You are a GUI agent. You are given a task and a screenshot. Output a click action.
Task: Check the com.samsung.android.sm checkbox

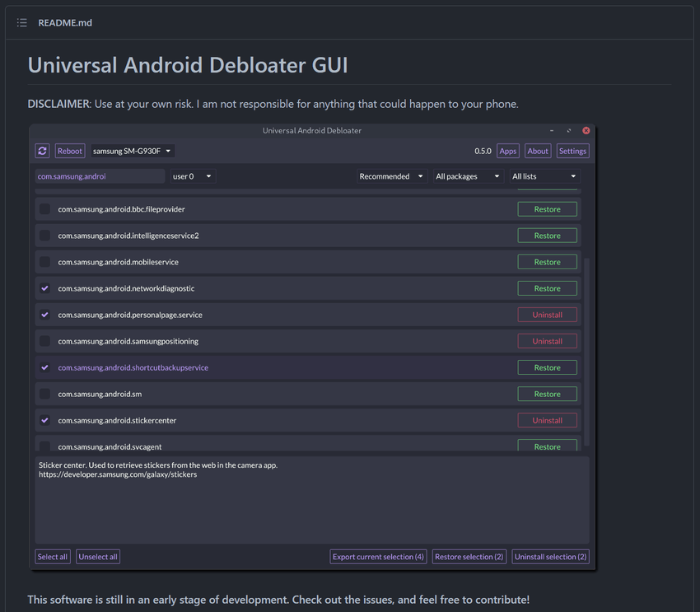[44, 394]
